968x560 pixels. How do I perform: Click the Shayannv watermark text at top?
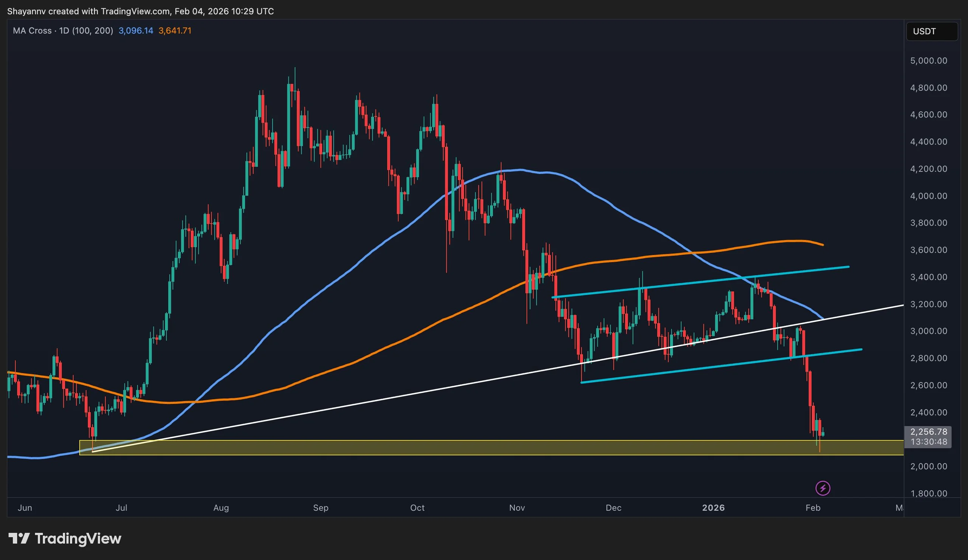pos(26,11)
